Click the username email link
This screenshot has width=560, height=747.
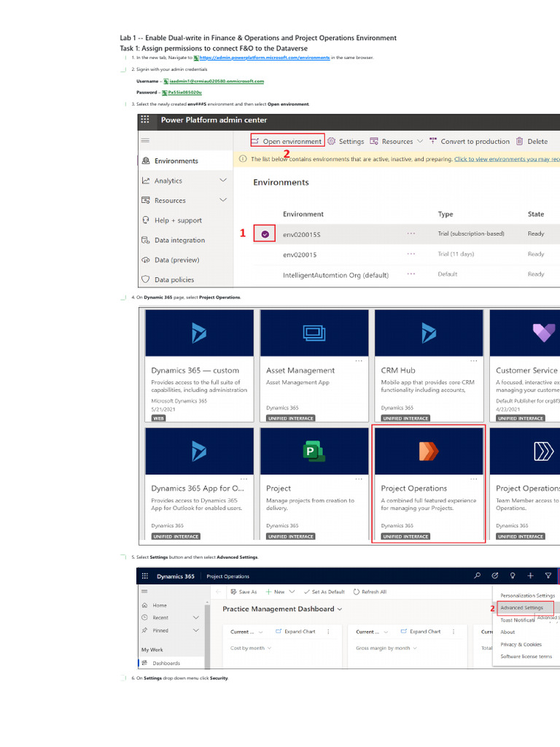[x=217, y=81]
